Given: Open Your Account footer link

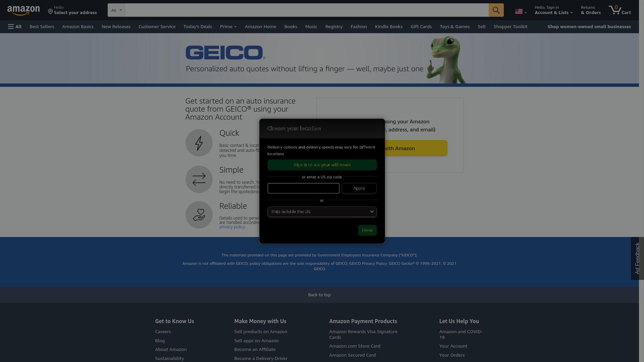Looking at the screenshot, I should (x=453, y=346).
